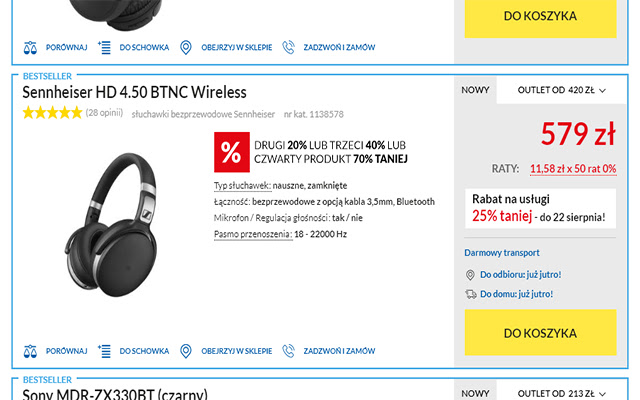The width and height of the screenshot is (640, 400).
Task: Click the five-star rating for Sennheiser
Action: tap(52, 113)
